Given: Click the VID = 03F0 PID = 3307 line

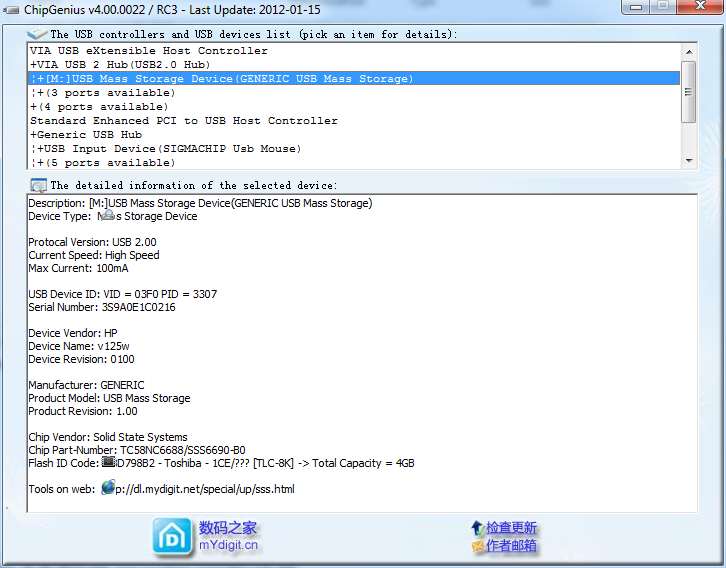Looking at the screenshot, I should (122, 294).
